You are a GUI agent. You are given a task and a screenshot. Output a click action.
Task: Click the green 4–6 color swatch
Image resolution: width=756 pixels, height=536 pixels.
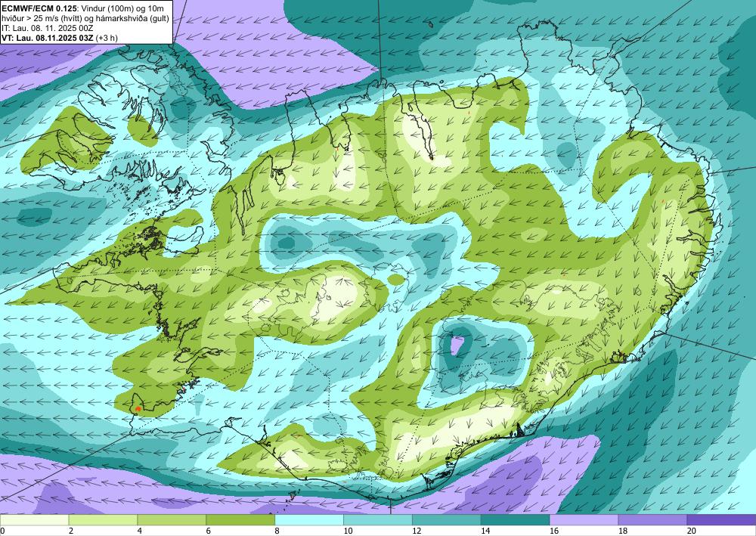[x=172, y=520]
